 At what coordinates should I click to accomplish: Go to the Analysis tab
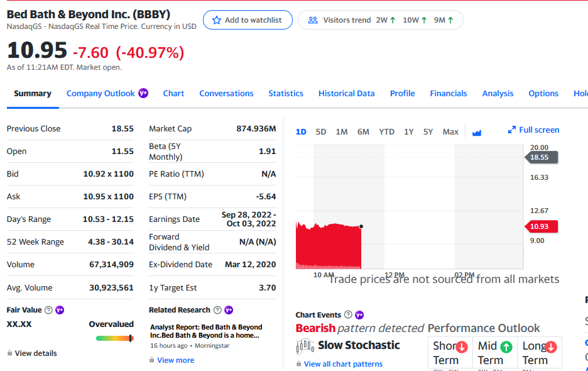498,94
